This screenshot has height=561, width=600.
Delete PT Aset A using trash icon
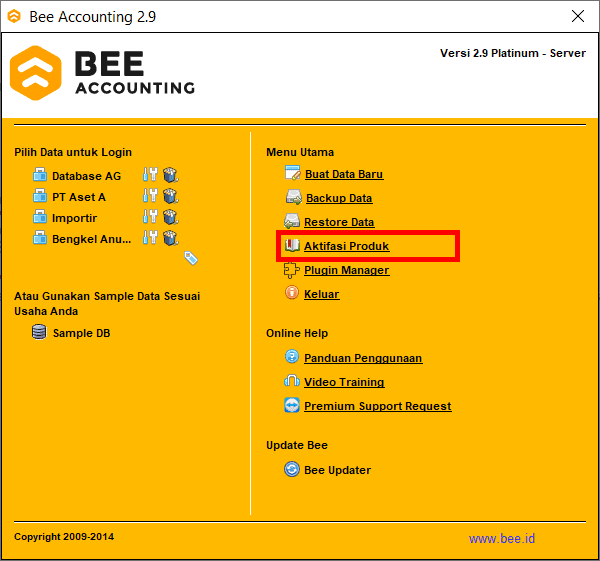pyautogui.click(x=171, y=196)
